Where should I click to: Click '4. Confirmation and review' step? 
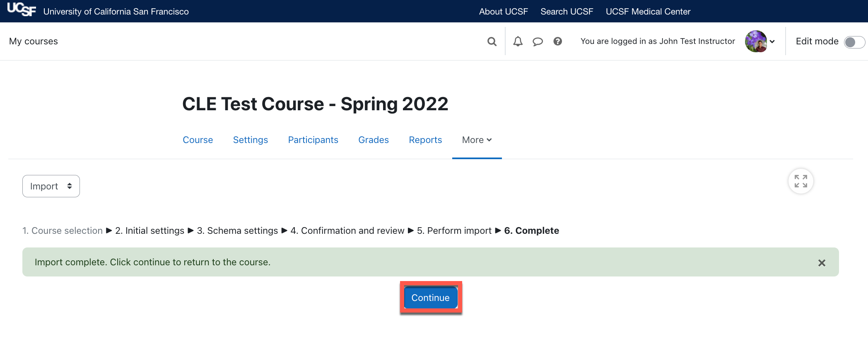tap(347, 230)
